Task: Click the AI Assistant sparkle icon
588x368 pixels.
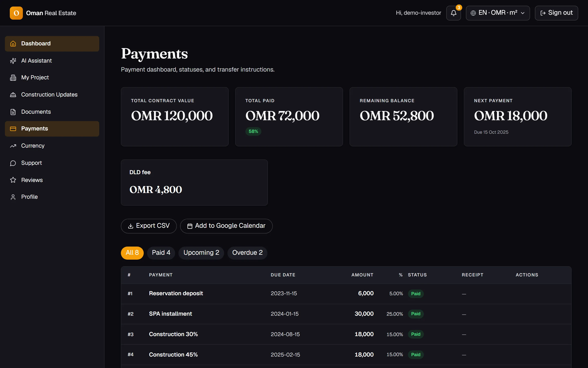Action: pos(13,61)
